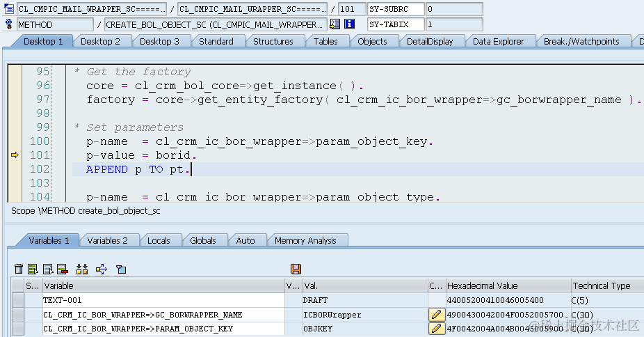Click hex value 44005200410046005400 cell

point(508,300)
